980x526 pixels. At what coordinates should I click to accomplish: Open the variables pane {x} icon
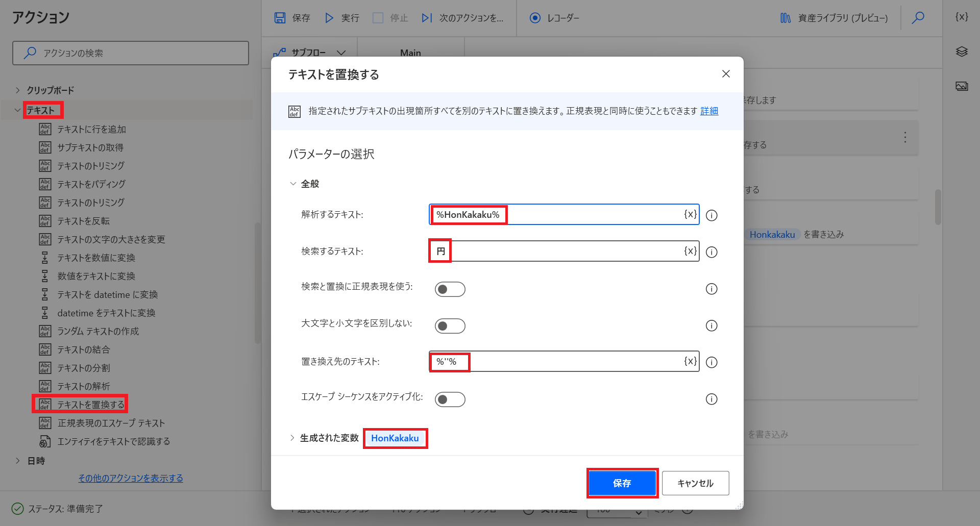[962, 17]
